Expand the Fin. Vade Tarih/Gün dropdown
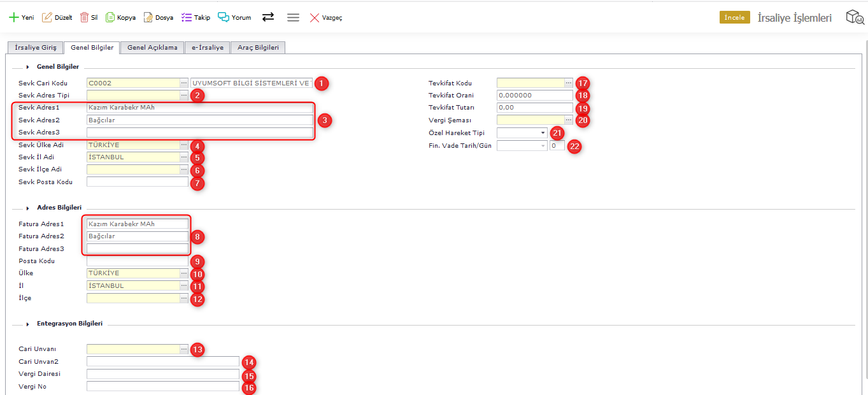868x395 pixels. pos(543,146)
